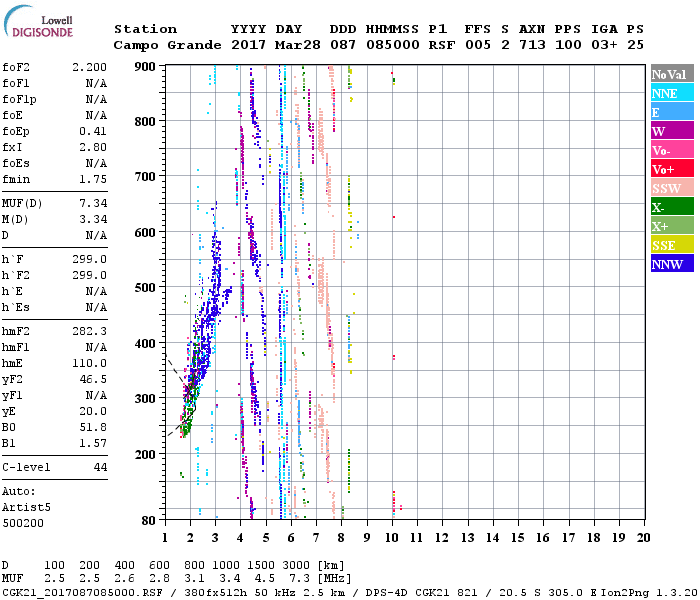Click the yF2 value 46.5
Screen dimensions: 700x600
[93, 379]
